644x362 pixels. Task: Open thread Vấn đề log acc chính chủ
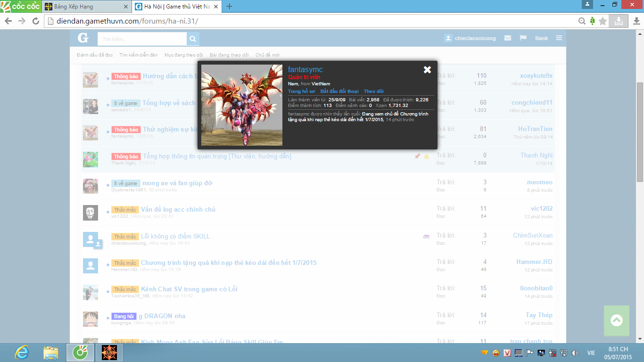point(178,209)
